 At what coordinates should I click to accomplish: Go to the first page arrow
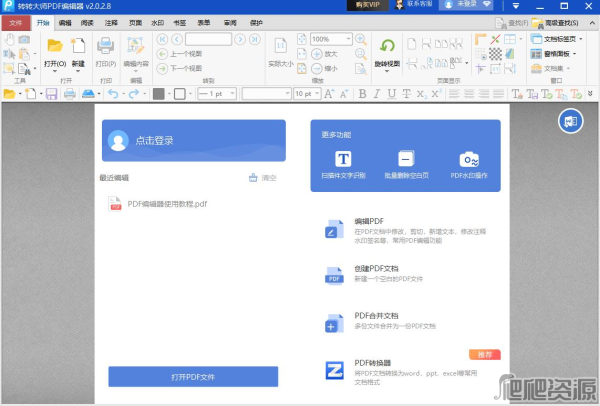162,39
